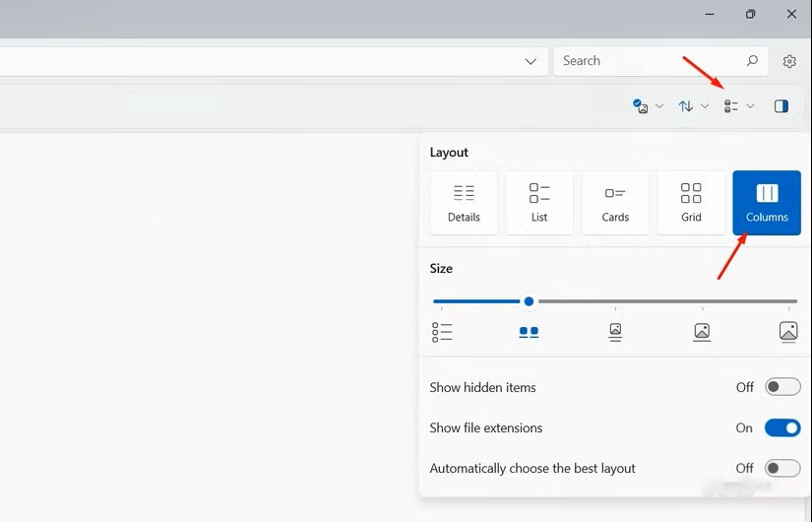The image size is (812, 522).
Task: Click the Size slider handle
Action: tap(529, 301)
